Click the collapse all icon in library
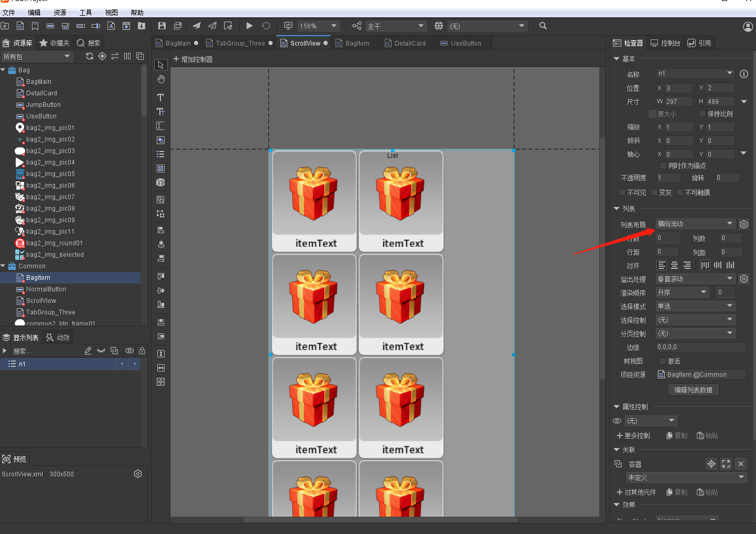 (x=140, y=56)
